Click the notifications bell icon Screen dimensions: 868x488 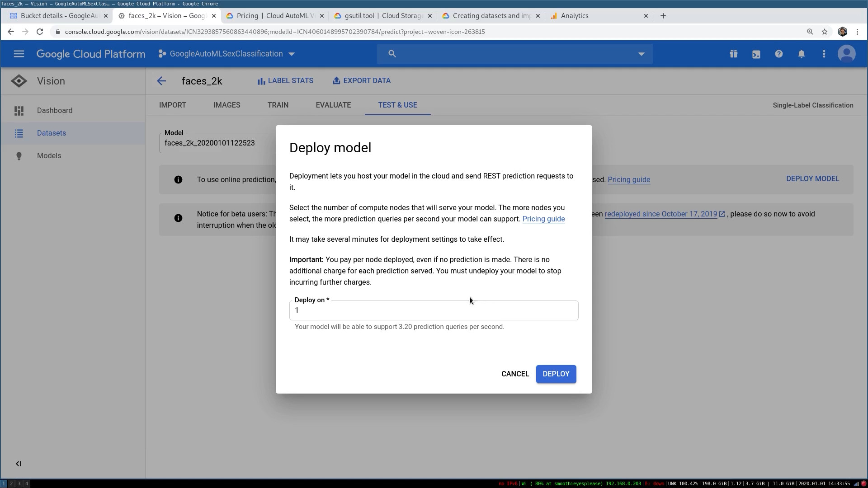coord(801,54)
